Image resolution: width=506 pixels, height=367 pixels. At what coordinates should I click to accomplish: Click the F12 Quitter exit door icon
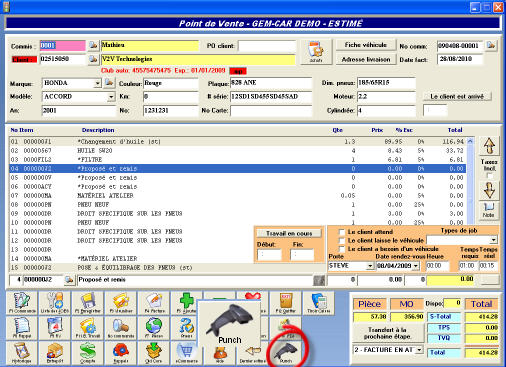pos(286,303)
